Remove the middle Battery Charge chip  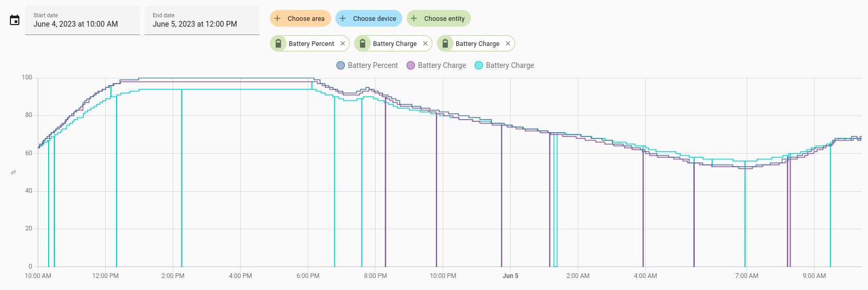tap(425, 43)
